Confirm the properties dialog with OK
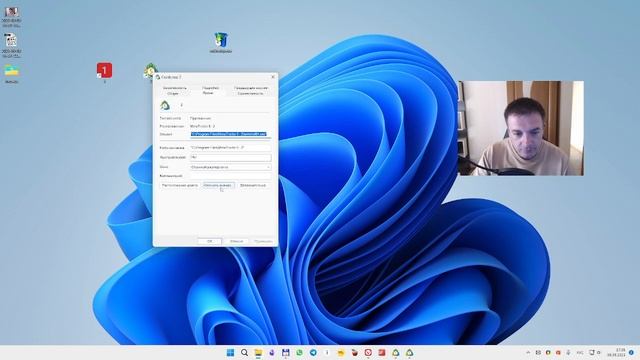Screen dimensions: 640x360 (x=209, y=241)
